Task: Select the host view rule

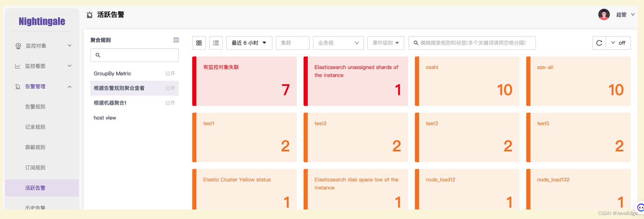Action: [x=135, y=118]
